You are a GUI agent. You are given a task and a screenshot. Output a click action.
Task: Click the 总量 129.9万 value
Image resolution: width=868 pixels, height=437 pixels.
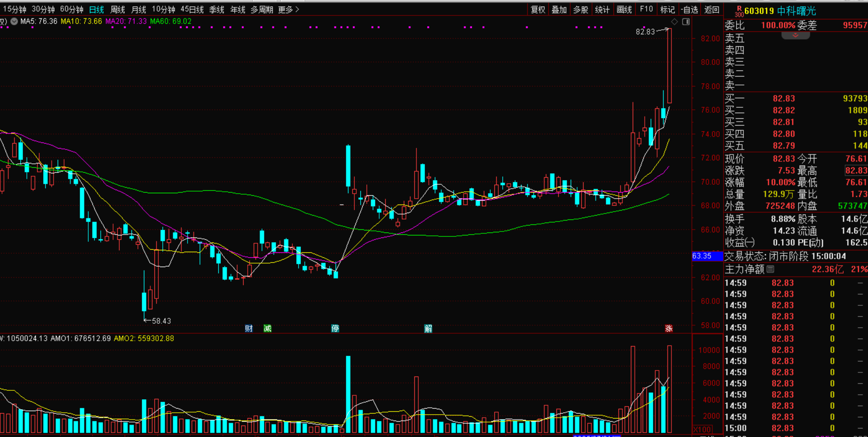coord(779,194)
